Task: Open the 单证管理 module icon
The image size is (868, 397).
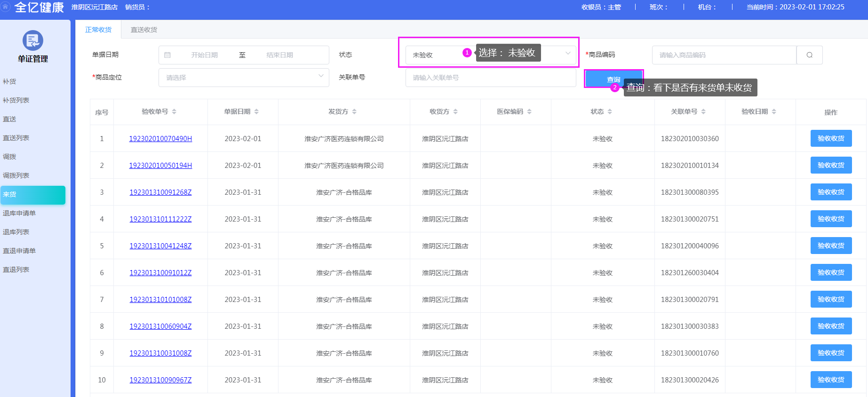Action: [x=33, y=40]
